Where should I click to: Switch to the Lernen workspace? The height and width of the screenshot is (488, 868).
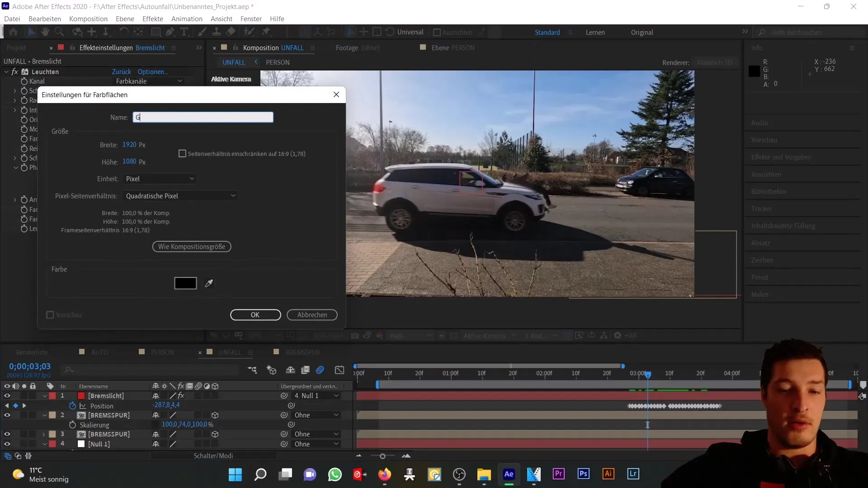595,33
